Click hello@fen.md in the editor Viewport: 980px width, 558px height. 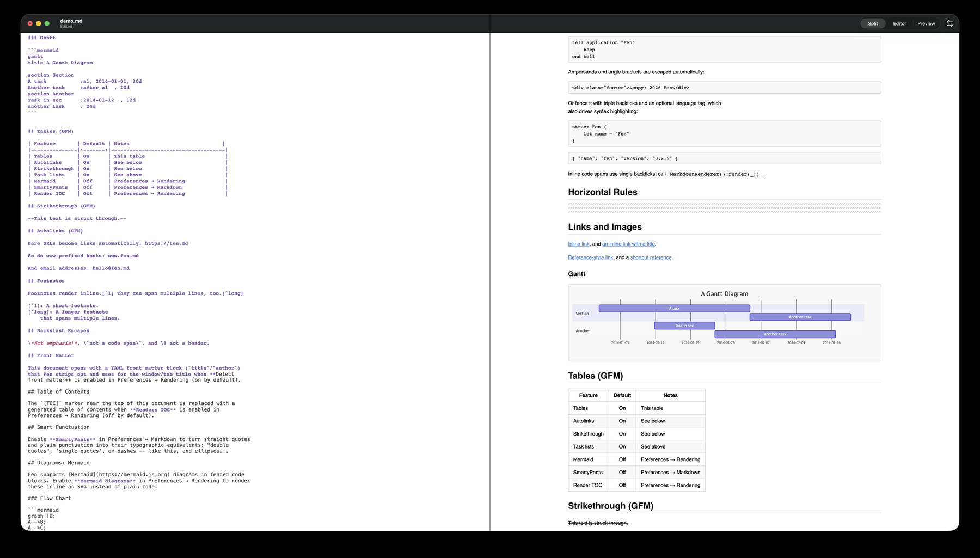(111, 268)
